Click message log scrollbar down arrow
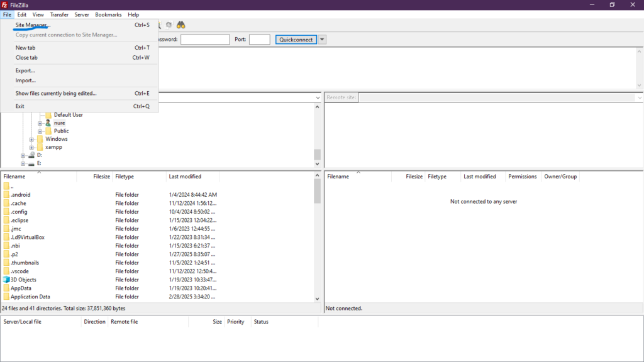Image resolution: width=644 pixels, height=362 pixels. [x=640, y=85]
